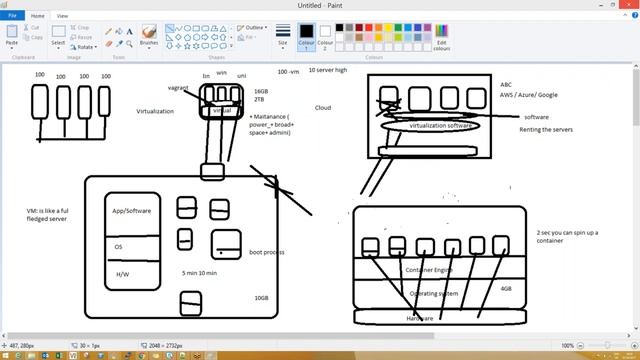This screenshot has height=360, width=640.
Task: Choose the Diamond shape
Action: pos(178,37)
